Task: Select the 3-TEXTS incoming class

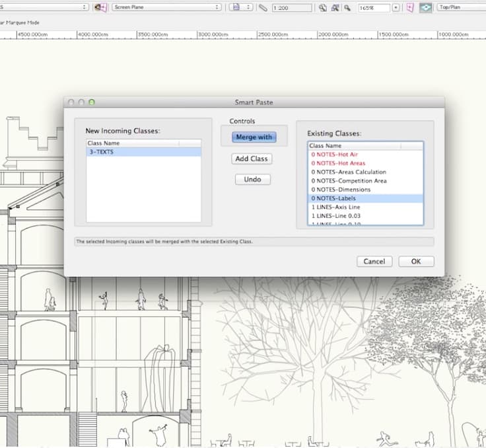Action: point(143,152)
